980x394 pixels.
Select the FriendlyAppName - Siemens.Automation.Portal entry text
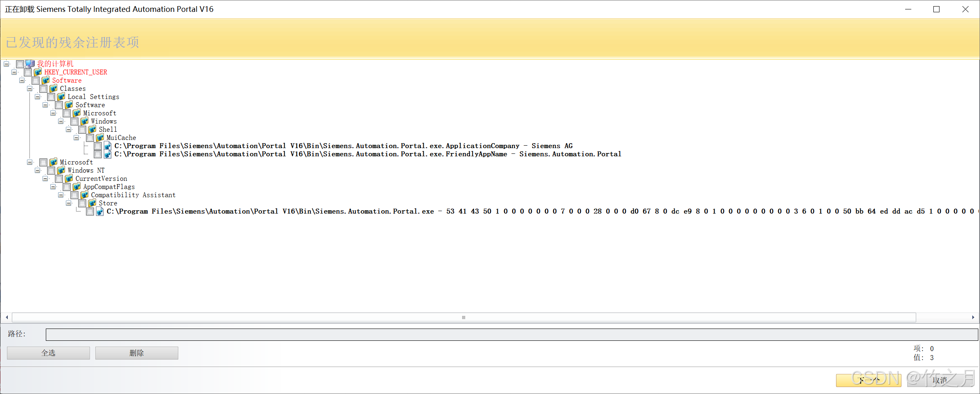coord(368,154)
